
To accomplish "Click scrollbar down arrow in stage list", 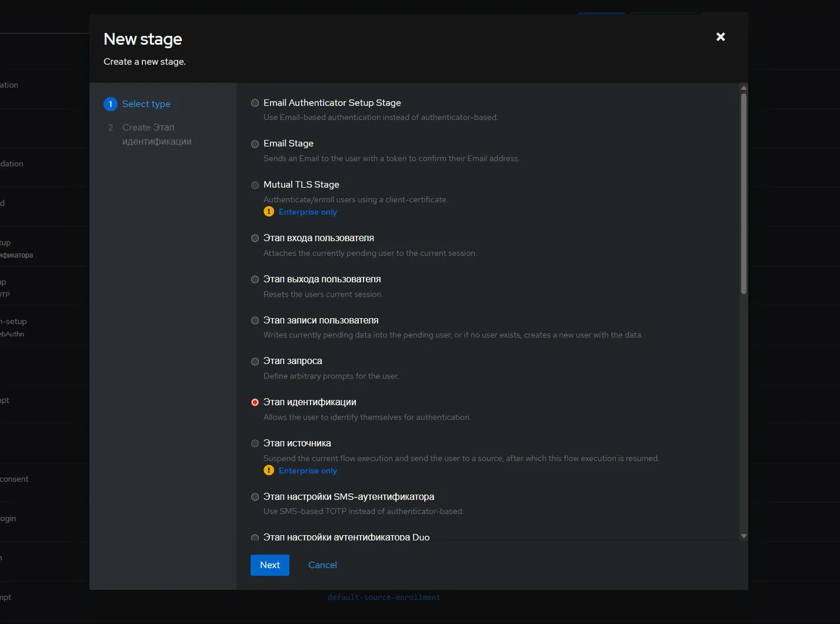I will point(744,536).
